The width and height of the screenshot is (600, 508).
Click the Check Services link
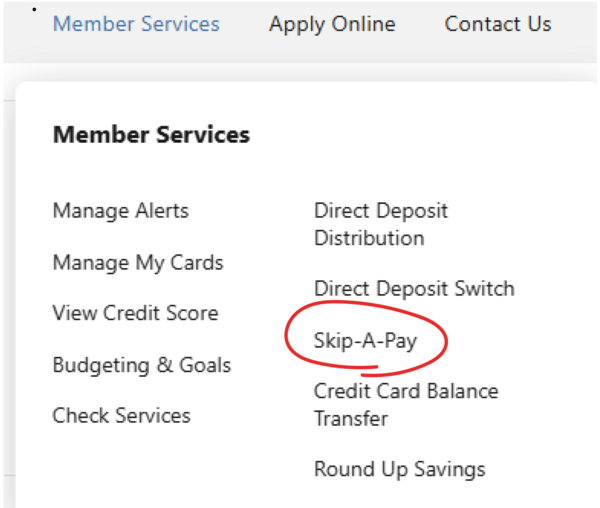coord(121,415)
